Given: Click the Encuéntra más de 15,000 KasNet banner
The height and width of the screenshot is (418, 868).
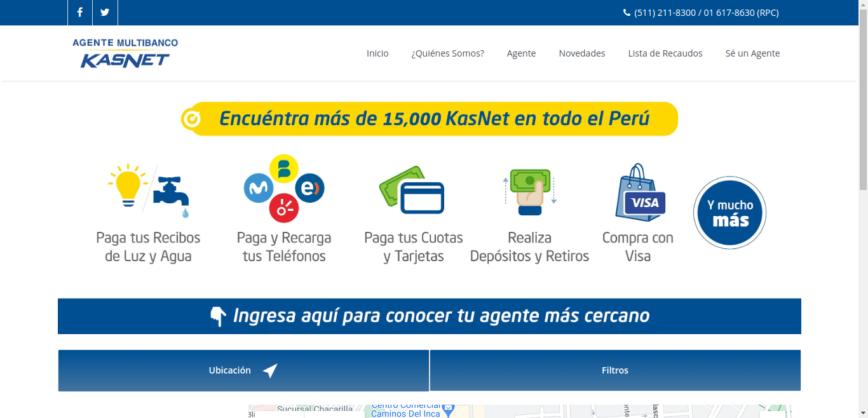Looking at the screenshot, I should pos(430,119).
